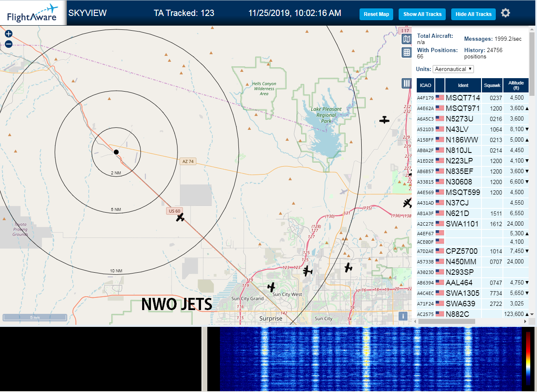537x392 pixels.
Task: Click the US flag in MSQT714 row
Action: tap(440, 97)
